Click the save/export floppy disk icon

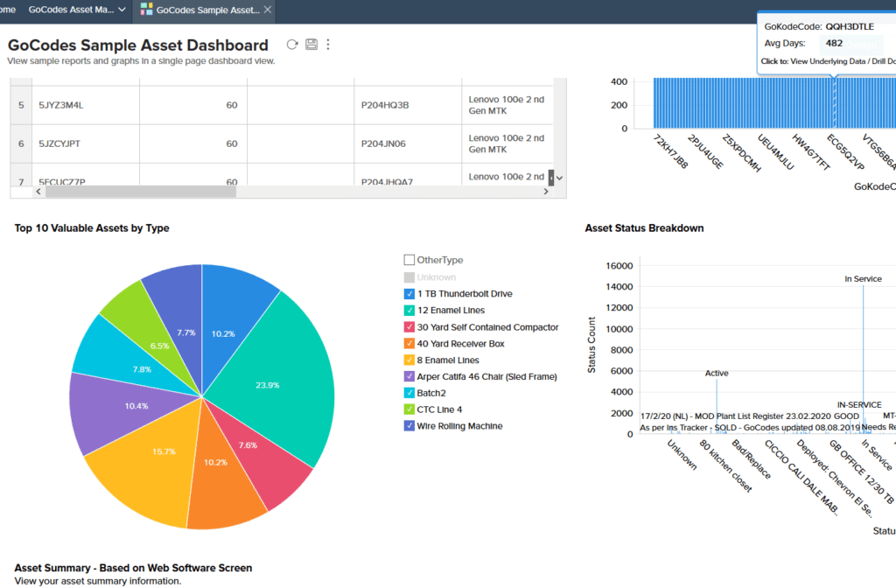tap(311, 44)
